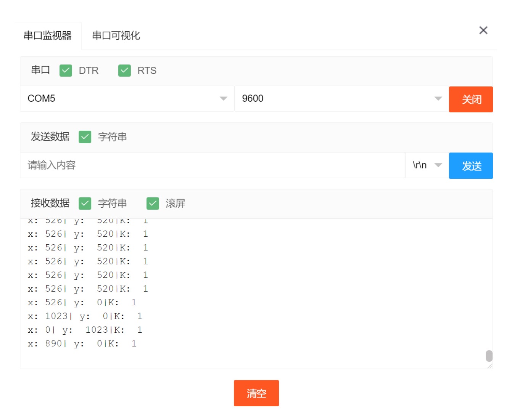Close the serial monitor dialog with X
The width and height of the screenshot is (520, 420).
coord(483,30)
